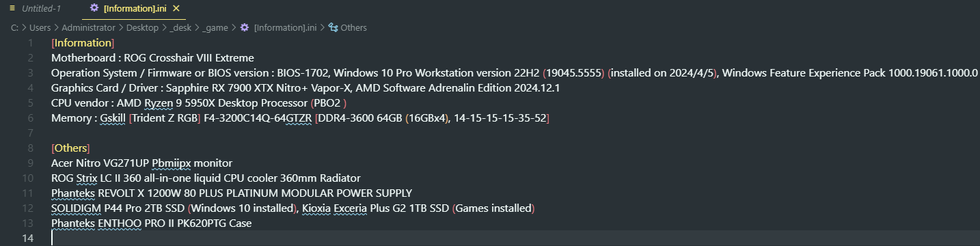The image size is (980, 246).
Task: Select the Others section in breadcrumb
Action: point(353,27)
